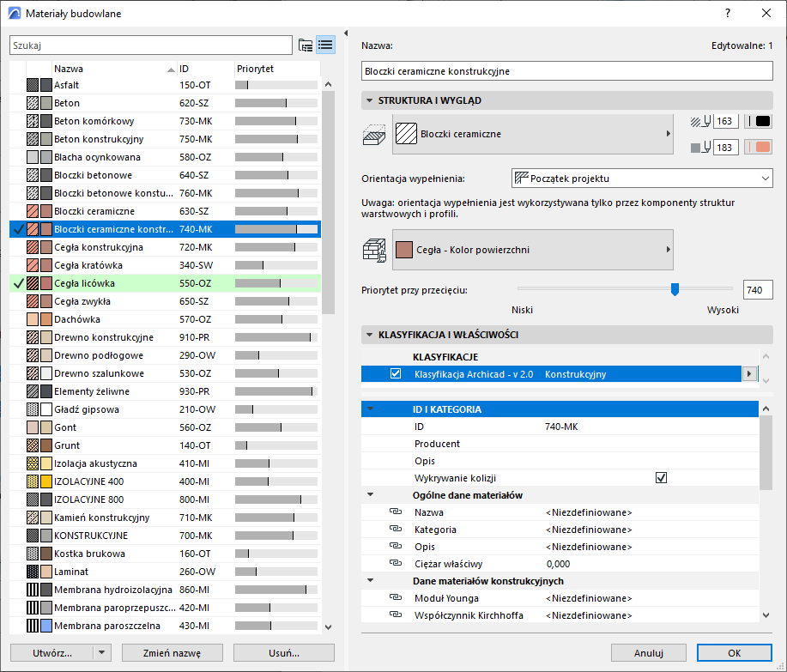
Task: Click the Priorytet przy przecięciu slider handle
Action: pyautogui.click(x=675, y=289)
